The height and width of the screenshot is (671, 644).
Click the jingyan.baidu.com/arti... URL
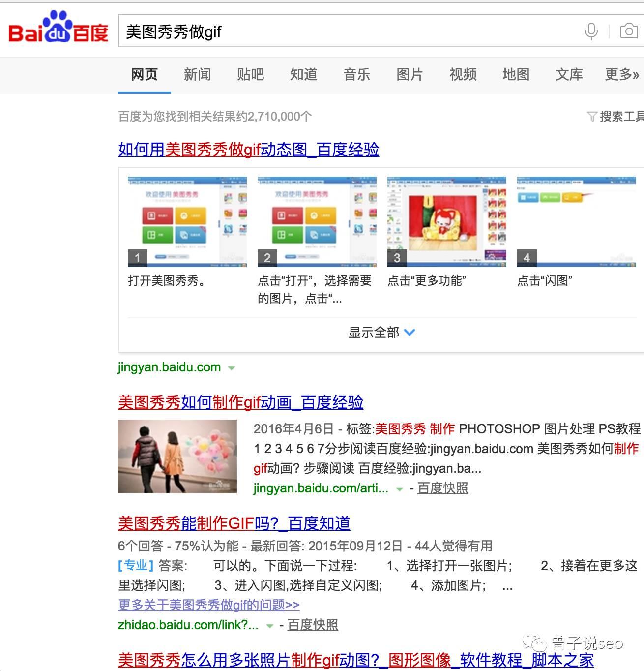tap(321, 488)
